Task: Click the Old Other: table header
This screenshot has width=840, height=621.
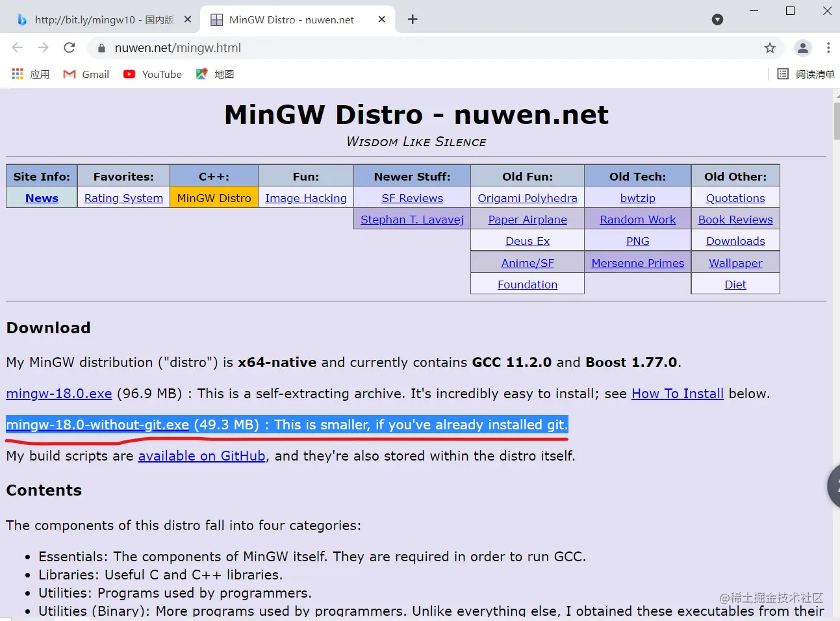Action: [735, 177]
